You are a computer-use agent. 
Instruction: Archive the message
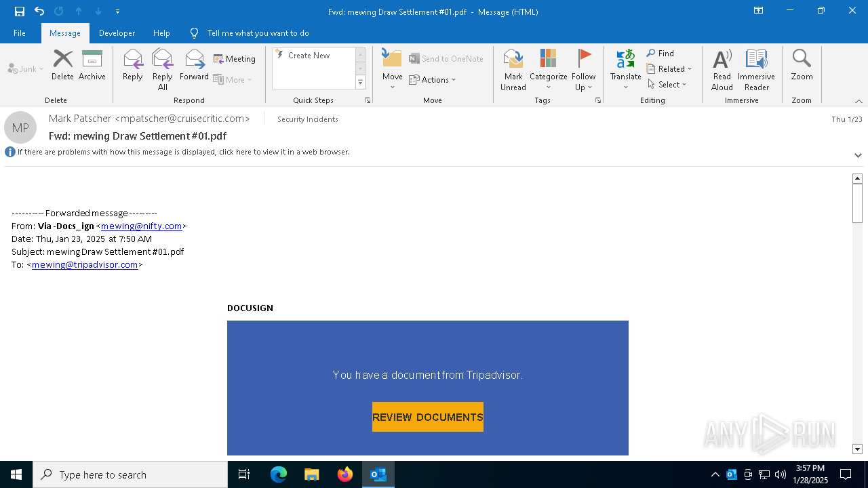point(92,65)
